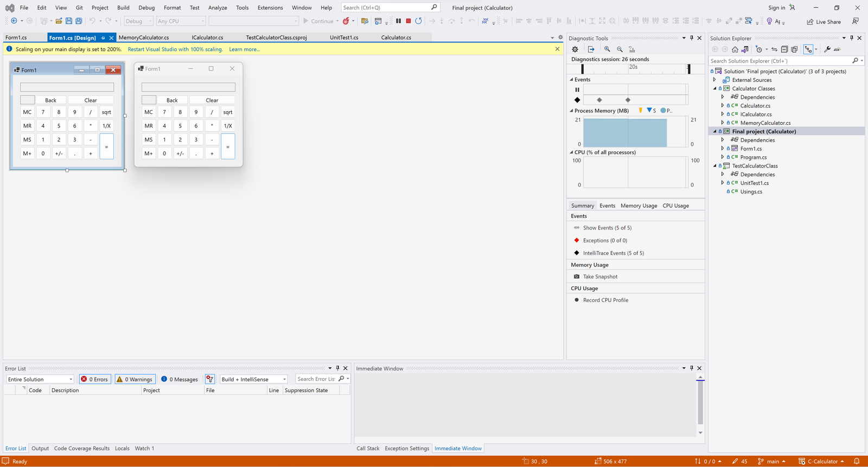Open the Debug menu
This screenshot has width=868, height=467.
pyautogui.click(x=146, y=8)
